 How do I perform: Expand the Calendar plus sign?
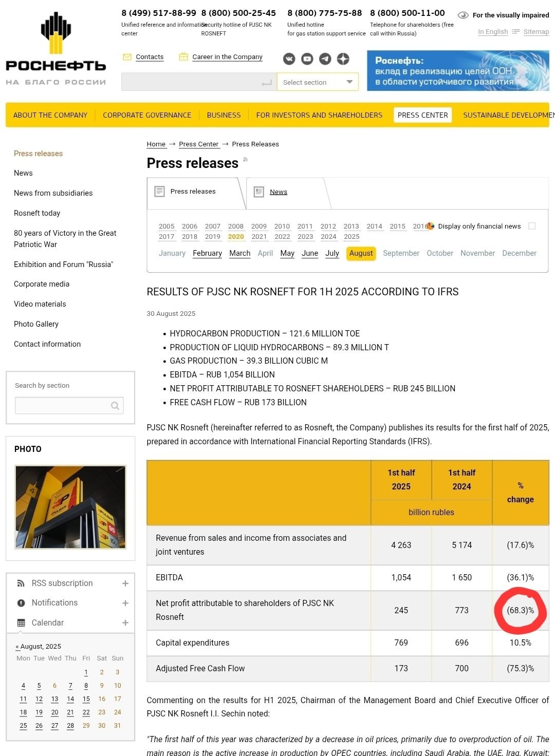pyautogui.click(x=125, y=623)
